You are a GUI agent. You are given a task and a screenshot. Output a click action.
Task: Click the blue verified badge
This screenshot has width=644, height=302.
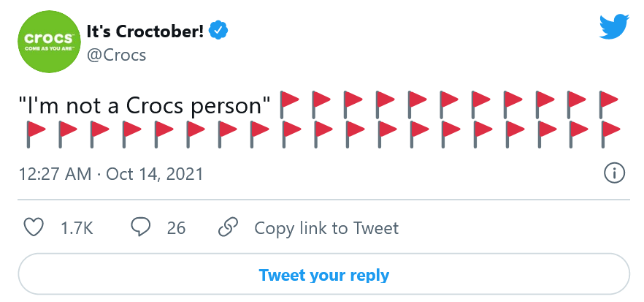coord(219,30)
